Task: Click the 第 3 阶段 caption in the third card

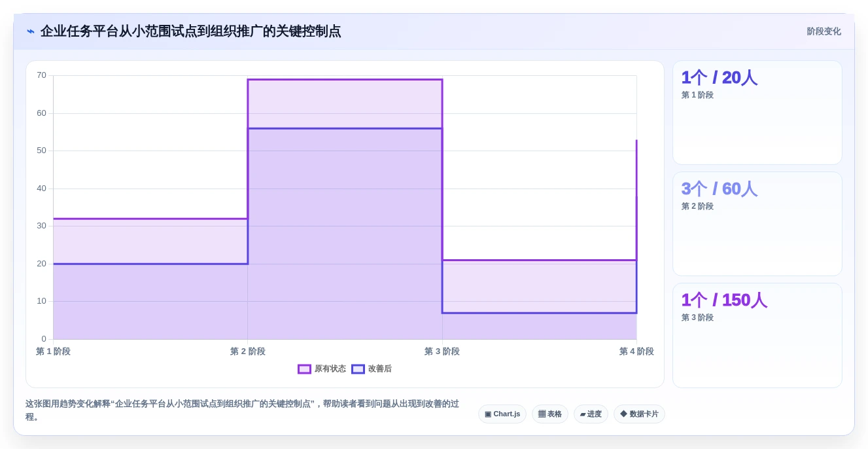Action: [697, 317]
